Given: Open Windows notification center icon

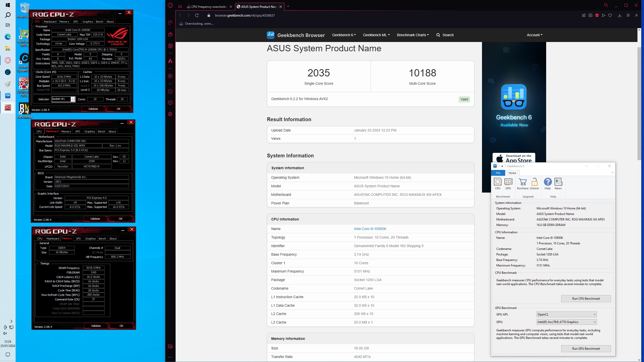Looking at the screenshot, I should [8, 355].
